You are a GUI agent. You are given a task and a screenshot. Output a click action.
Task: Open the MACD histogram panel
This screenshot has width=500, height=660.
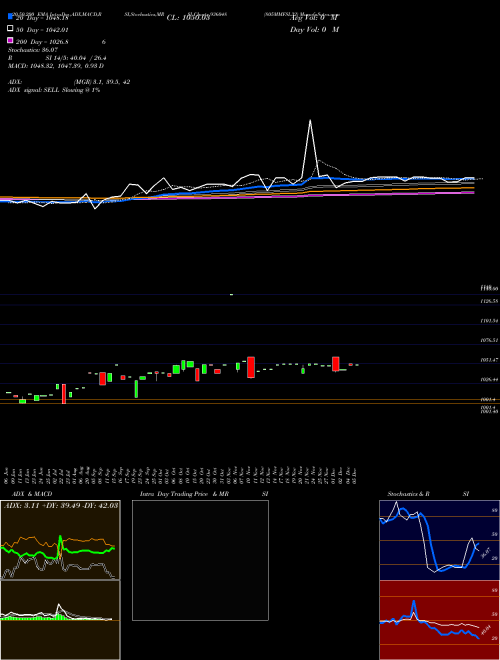pyautogui.click(x=60, y=620)
